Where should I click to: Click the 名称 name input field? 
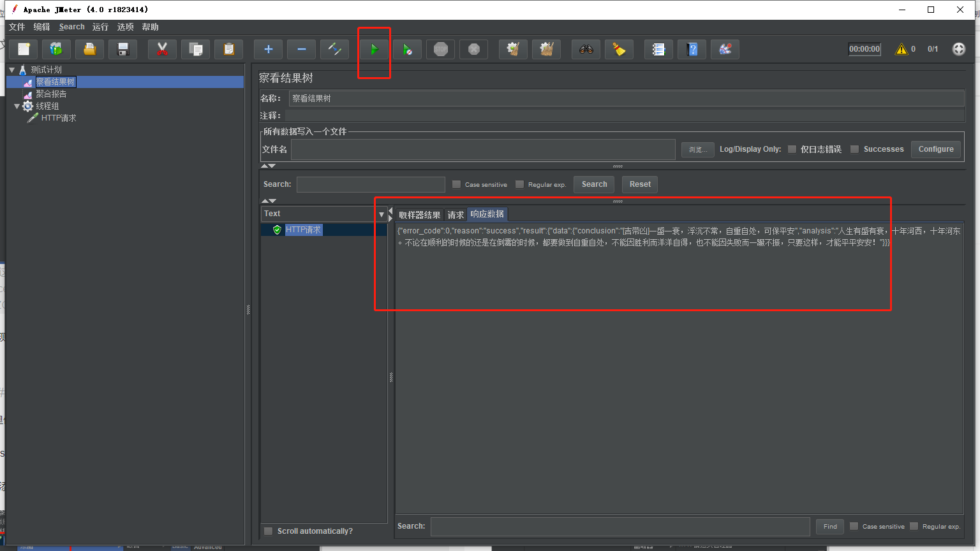tap(627, 98)
